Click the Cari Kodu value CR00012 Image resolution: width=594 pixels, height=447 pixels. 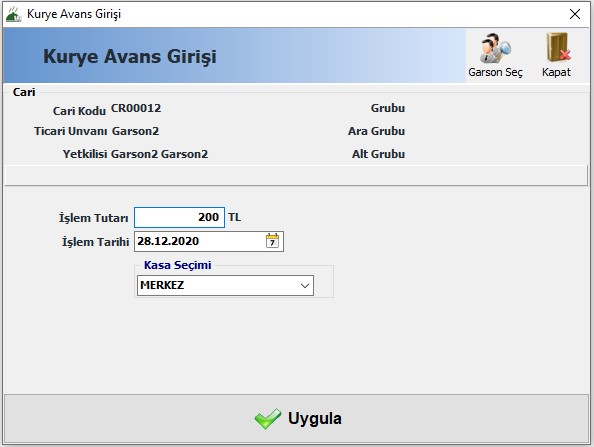[x=136, y=108]
